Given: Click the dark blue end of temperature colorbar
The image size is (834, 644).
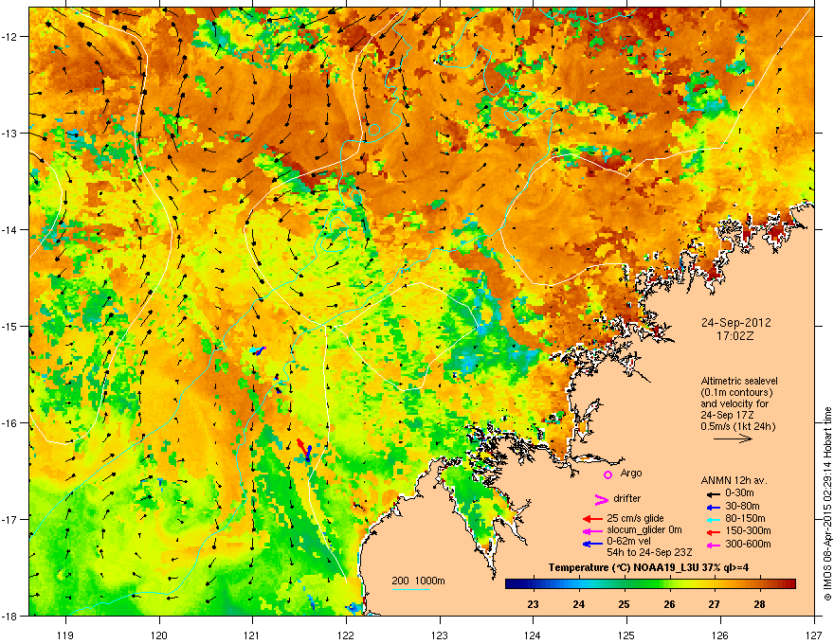Looking at the screenshot, I should (x=512, y=584).
